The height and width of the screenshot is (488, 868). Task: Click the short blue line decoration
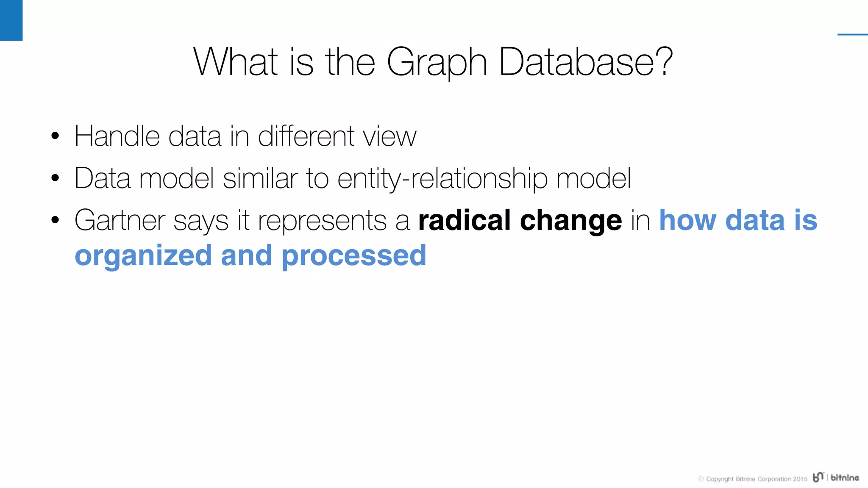pos(853,34)
